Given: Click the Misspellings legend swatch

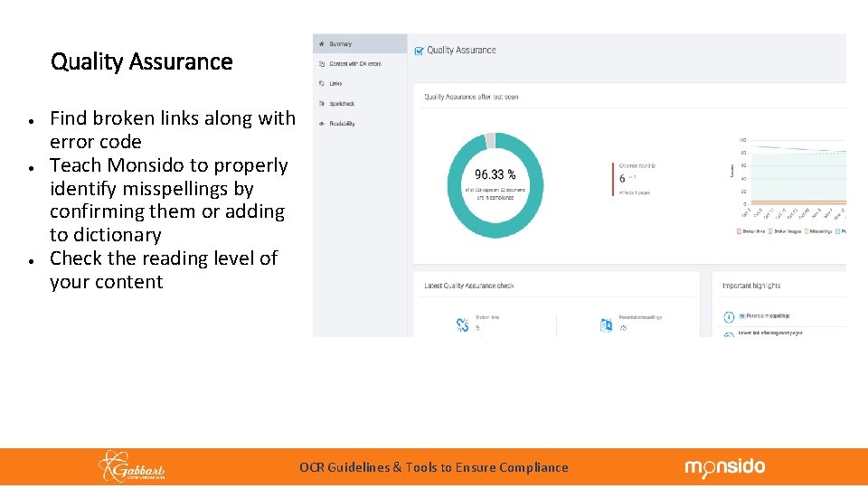Looking at the screenshot, I should pyautogui.click(x=807, y=231).
